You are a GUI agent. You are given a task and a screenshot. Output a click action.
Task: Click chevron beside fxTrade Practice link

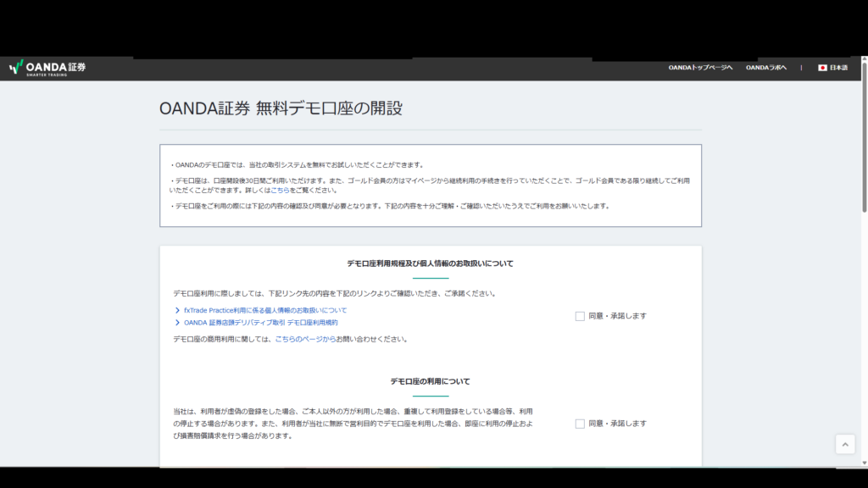click(x=177, y=310)
